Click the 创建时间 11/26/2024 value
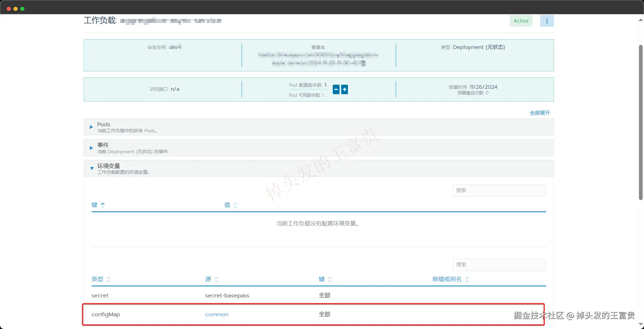Image resolution: width=644 pixels, height=329 pixels. tap(484, 87)
